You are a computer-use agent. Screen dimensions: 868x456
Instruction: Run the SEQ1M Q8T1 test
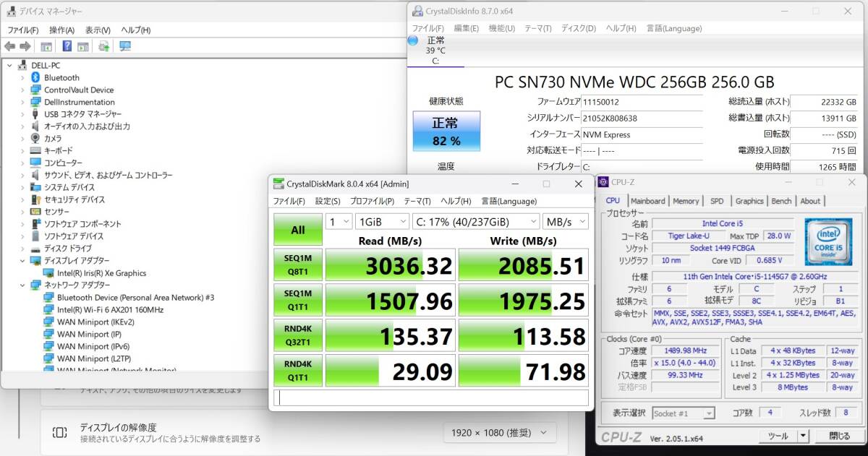coord(298,265)
